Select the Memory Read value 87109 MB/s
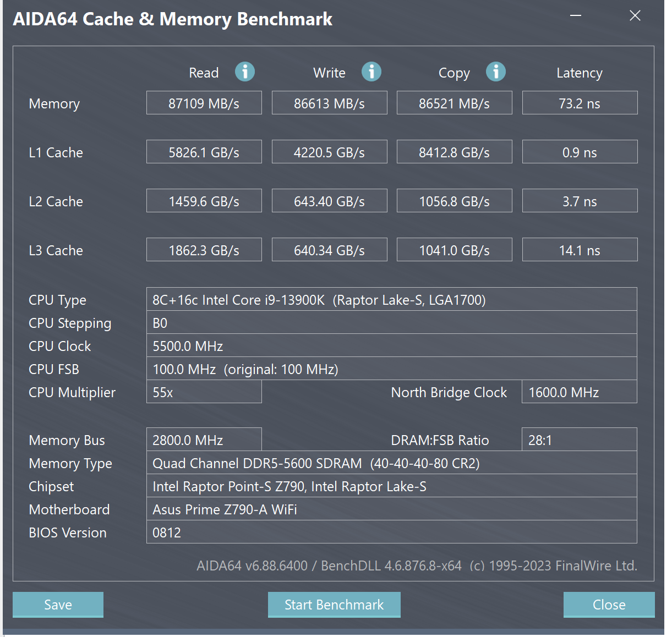 click(204, 103)
